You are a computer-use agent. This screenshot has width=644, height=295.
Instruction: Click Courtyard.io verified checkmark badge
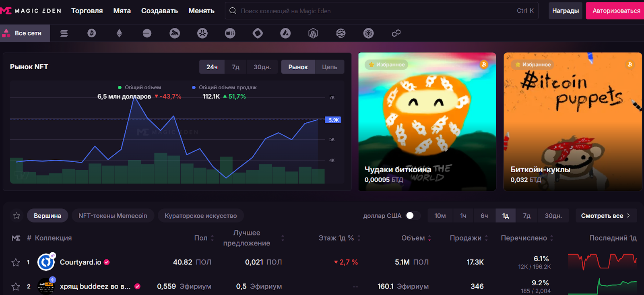(107, 262)
